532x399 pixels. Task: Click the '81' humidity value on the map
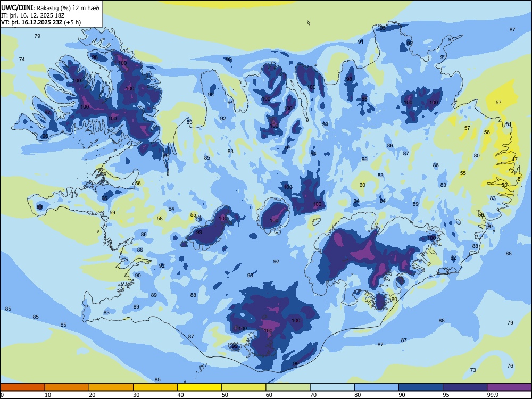pos(509,124)
